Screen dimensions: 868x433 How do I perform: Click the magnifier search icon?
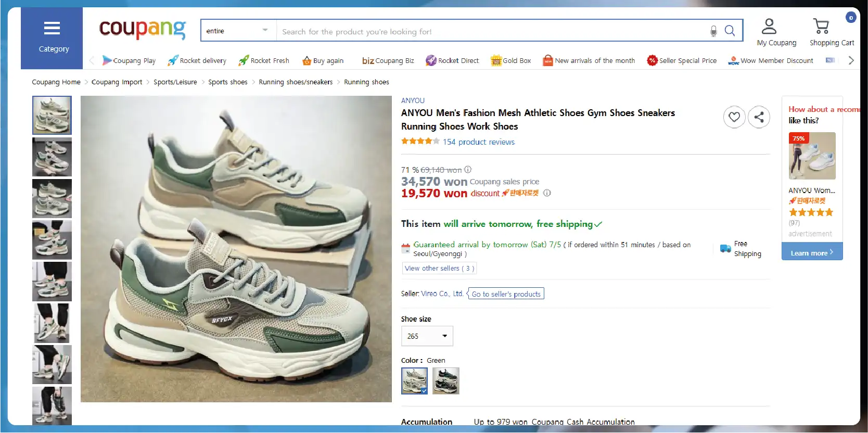(730, 31)
